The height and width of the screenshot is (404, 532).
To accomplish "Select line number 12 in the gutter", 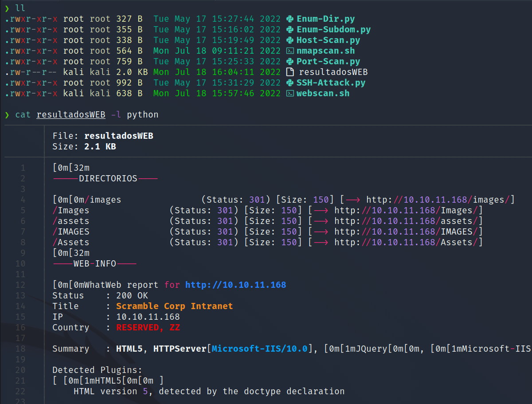I will [x=20, y=285].
